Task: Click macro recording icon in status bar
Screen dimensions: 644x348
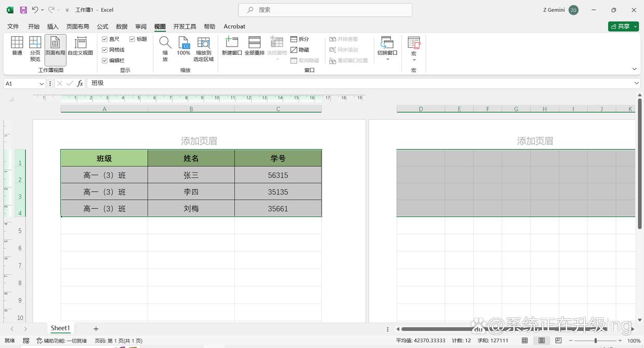Action: click(x=26, y=341)
